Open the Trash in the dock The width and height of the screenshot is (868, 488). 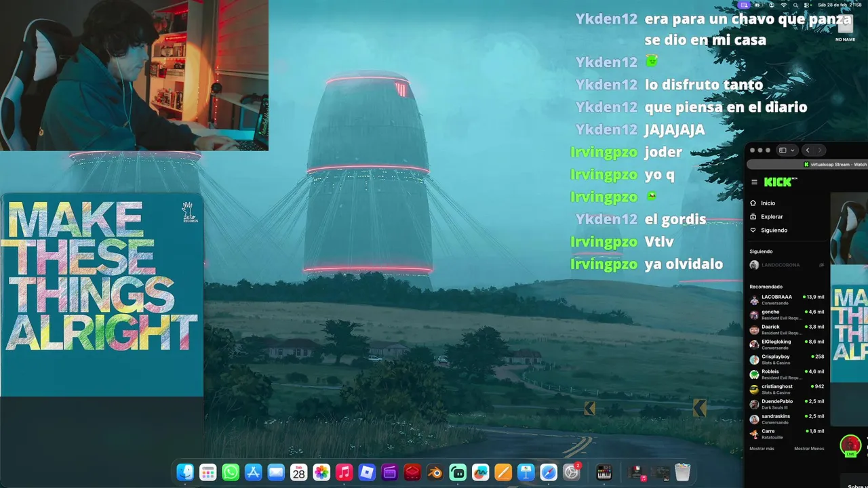tap(683, 472)
